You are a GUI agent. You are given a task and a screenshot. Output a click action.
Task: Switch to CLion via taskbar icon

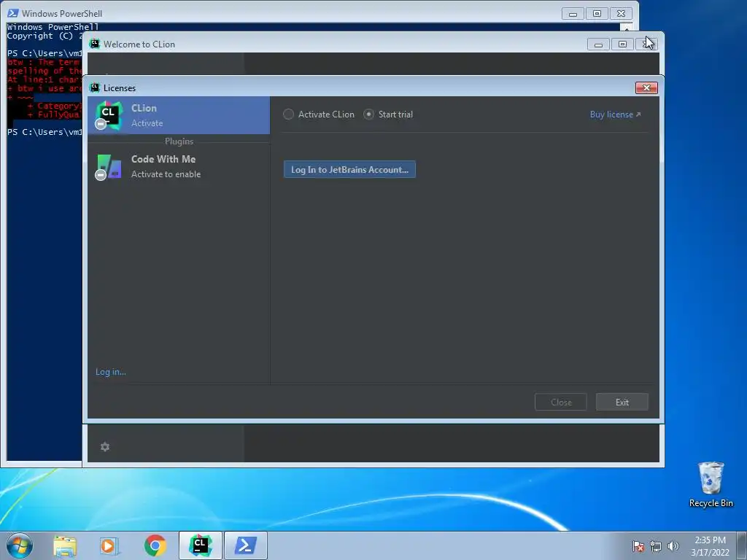[200, 545]
